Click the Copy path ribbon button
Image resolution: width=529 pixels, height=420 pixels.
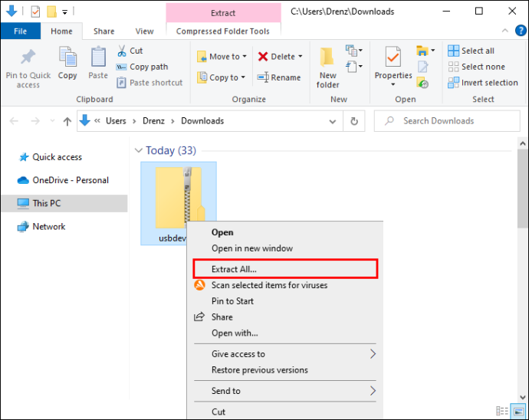pos(142,67)
